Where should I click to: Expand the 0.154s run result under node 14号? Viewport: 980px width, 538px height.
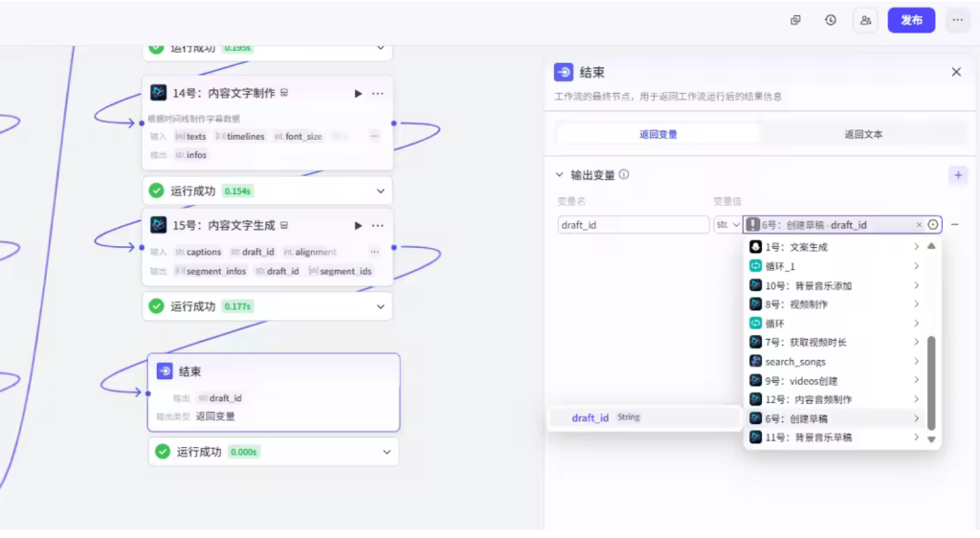tap(381, 191)
